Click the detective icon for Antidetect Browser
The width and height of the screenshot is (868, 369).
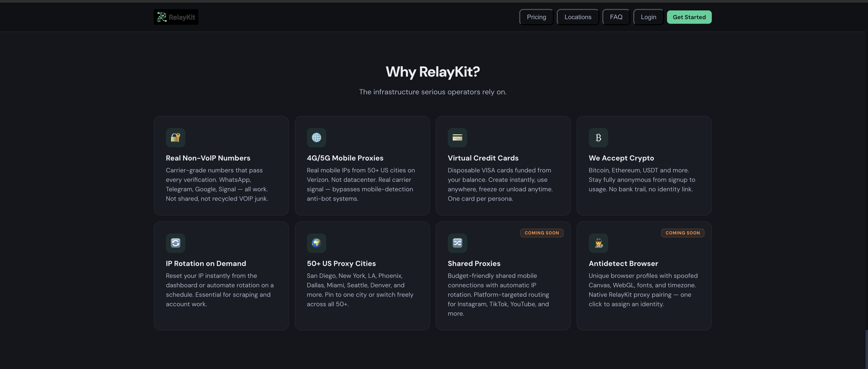click(x=598, y=243)
